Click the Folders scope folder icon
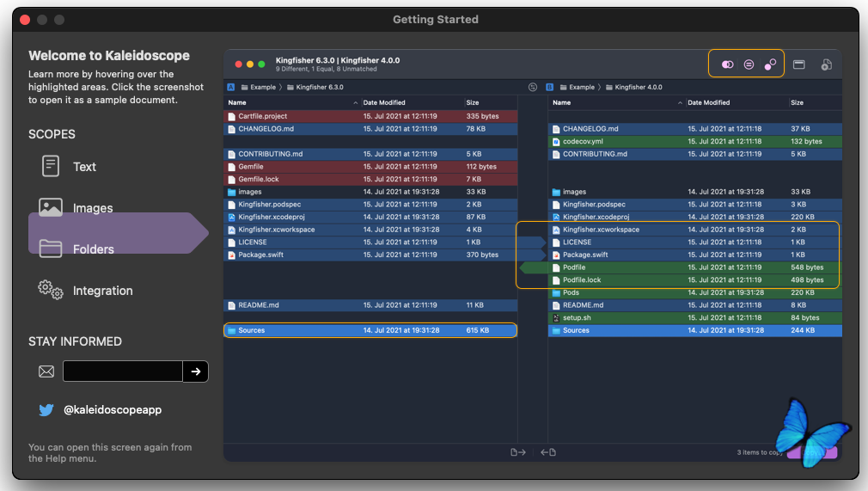Screen dimensions: 868x491 click(51, 249)
